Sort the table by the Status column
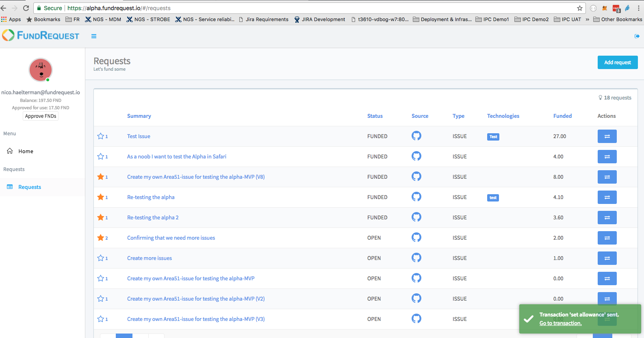This screenshot has width=644, height=338. 375,116
